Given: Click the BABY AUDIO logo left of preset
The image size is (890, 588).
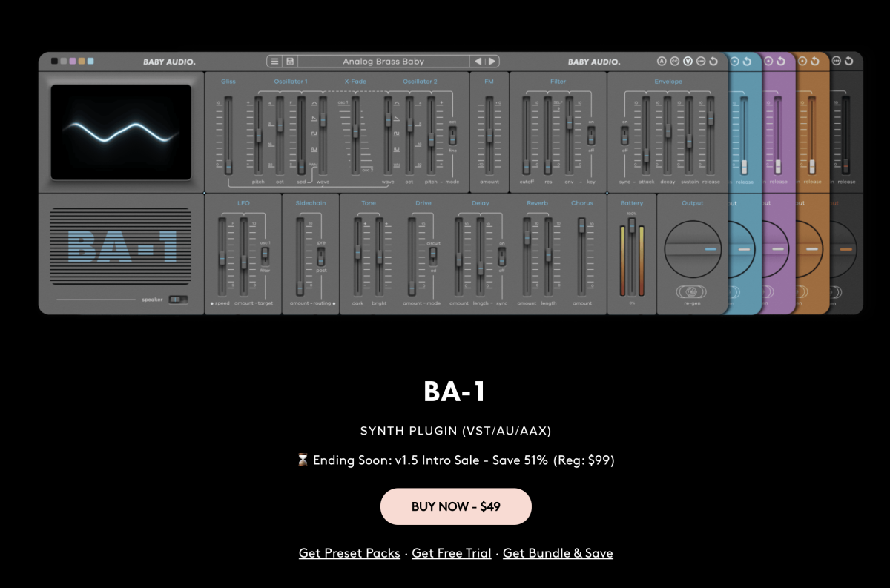Looking at the screenshot, I should click(x=169, y=62).
